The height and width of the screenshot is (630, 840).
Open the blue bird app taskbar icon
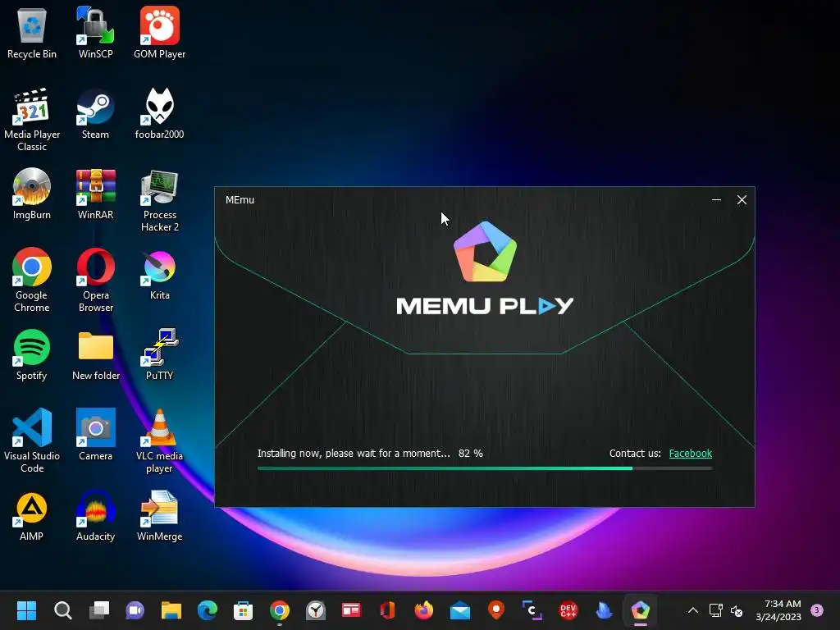click(605, 609)
